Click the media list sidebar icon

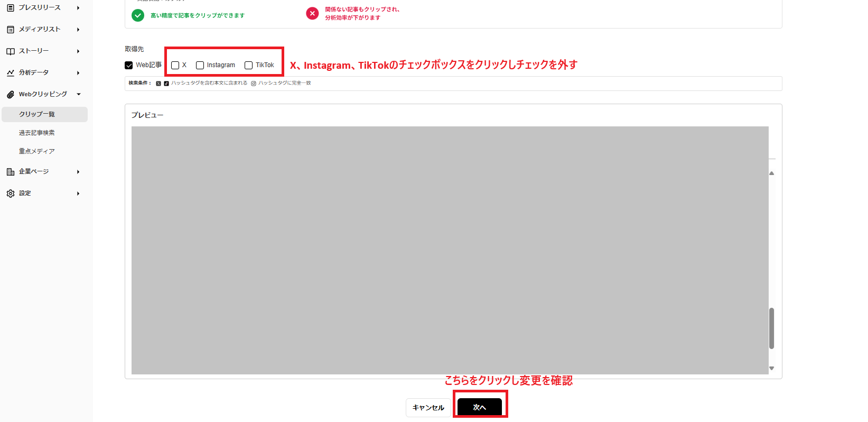(11, 30)
